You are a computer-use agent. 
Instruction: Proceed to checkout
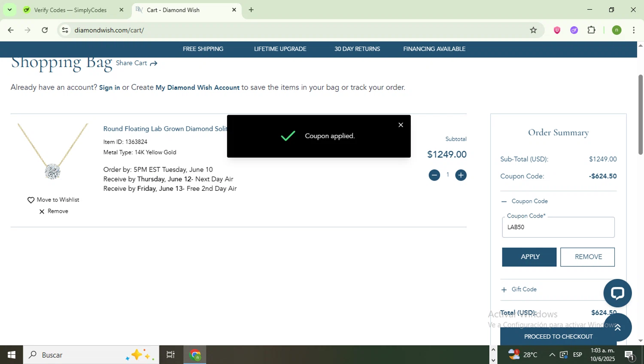click(x=558, y=336)
